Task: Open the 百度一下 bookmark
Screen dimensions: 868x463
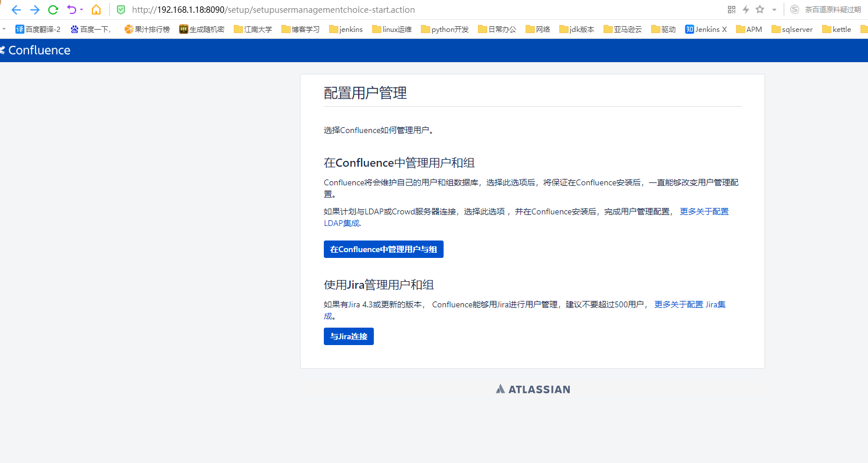Action: (91, 29)
